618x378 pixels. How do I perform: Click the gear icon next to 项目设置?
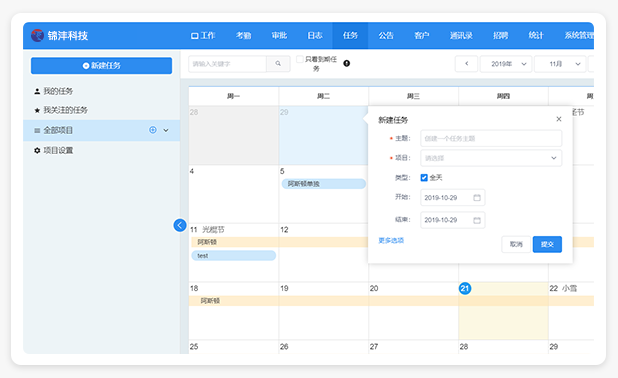[x=37, y=150]
